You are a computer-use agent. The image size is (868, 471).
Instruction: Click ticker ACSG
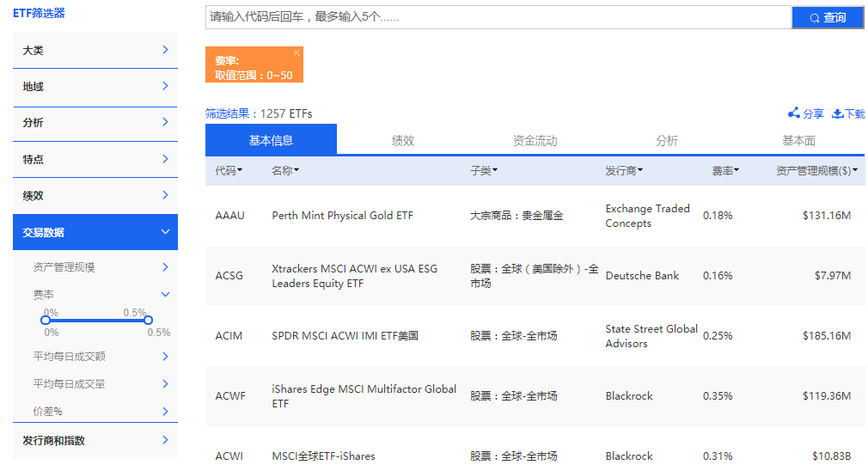(229, 276)
